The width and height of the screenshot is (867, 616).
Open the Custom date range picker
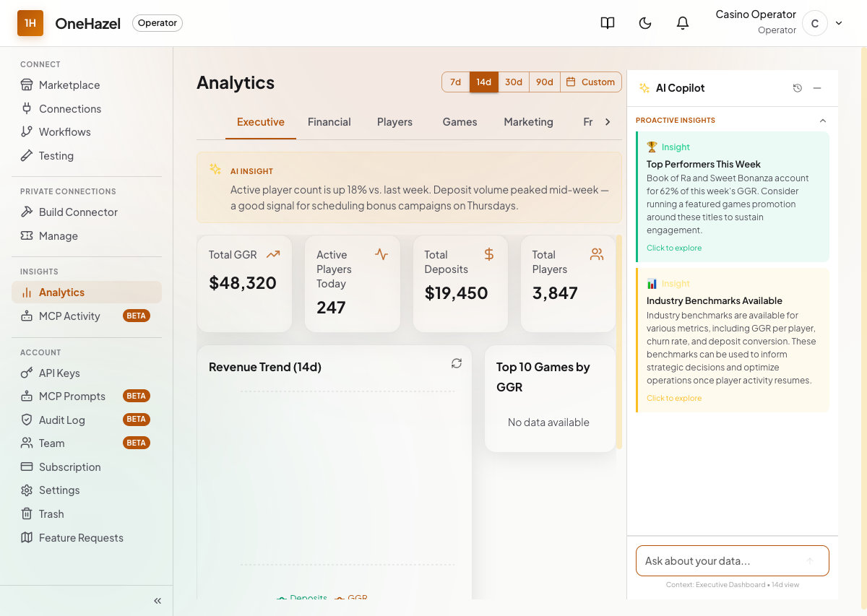point(591,82)
